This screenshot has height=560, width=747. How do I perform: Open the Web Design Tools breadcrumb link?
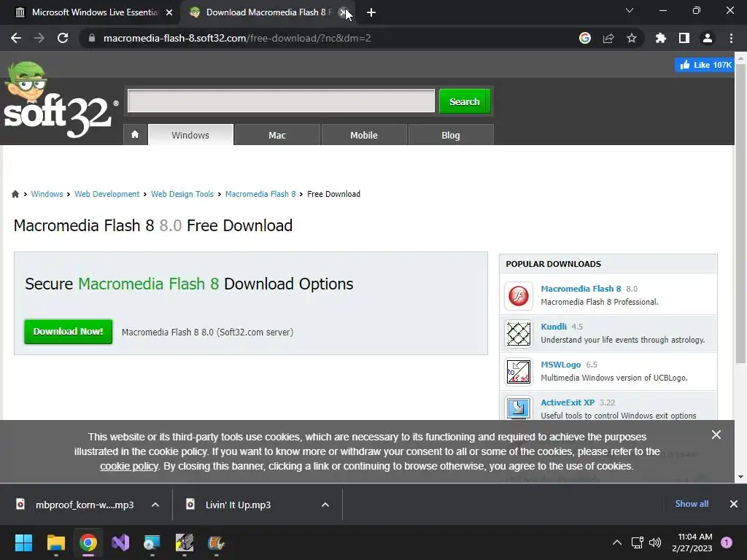(182, 194)
